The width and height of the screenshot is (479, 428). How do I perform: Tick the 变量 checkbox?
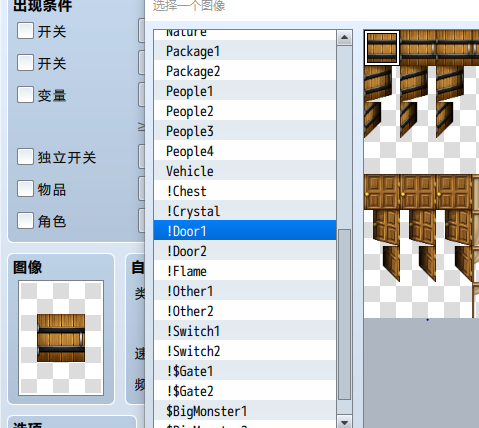[x=25, y=95]
